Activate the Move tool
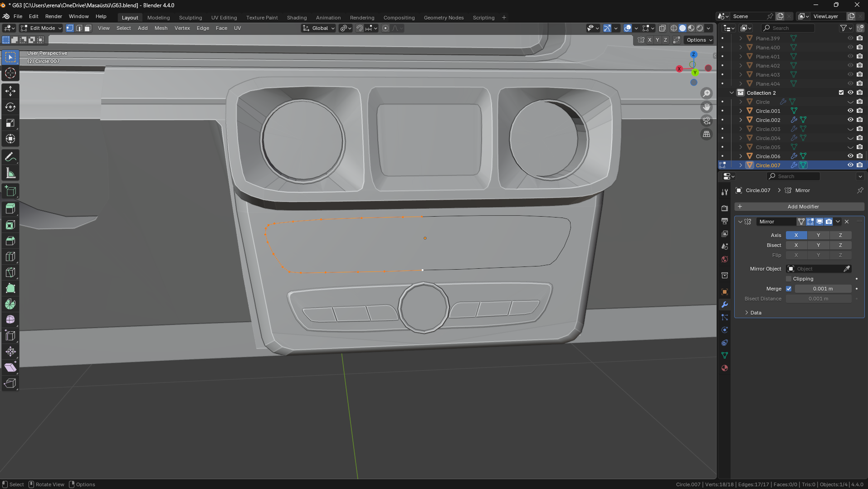Screen dimensions: 868x489 coord(10,91)
